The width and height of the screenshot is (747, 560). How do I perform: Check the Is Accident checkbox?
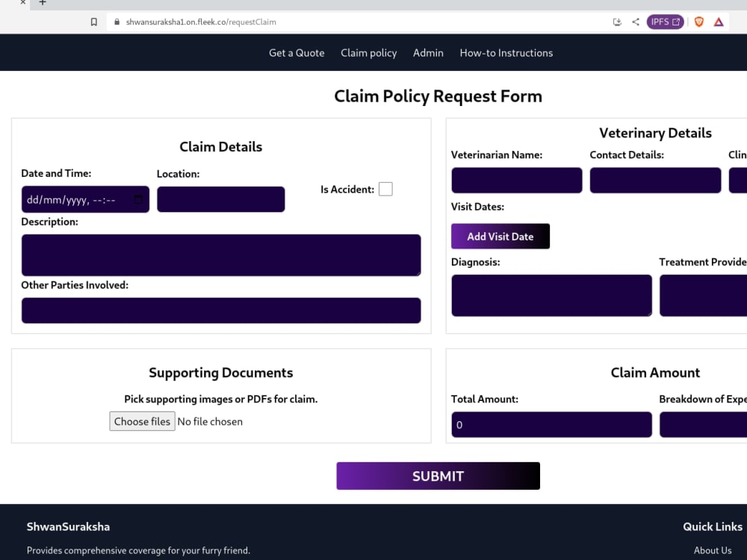point(385,189)
